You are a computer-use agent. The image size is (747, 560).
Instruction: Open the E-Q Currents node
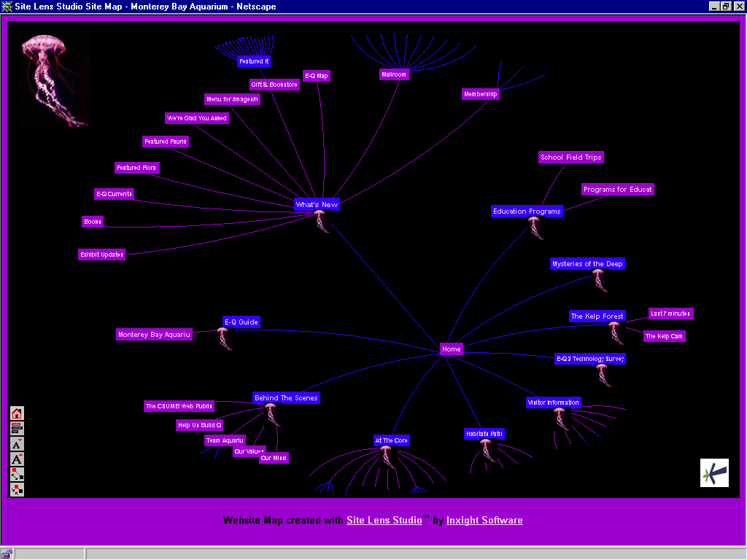tap(115, 194)
